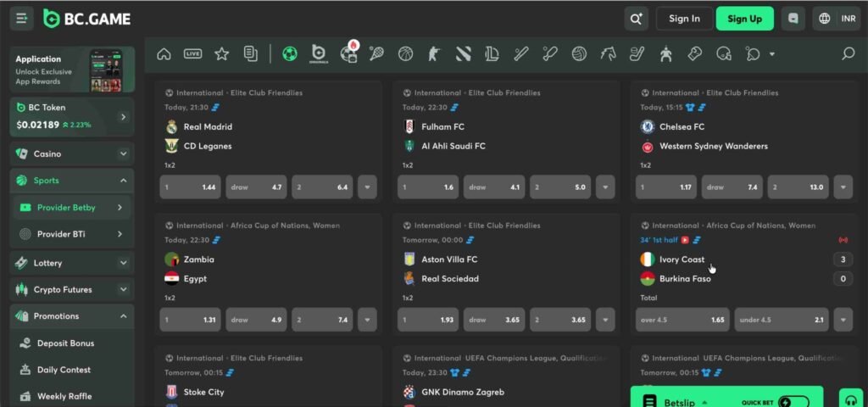Open more markets dropdown for Ivory Coast match
This screenshot has width=868, height=407.
843,320
